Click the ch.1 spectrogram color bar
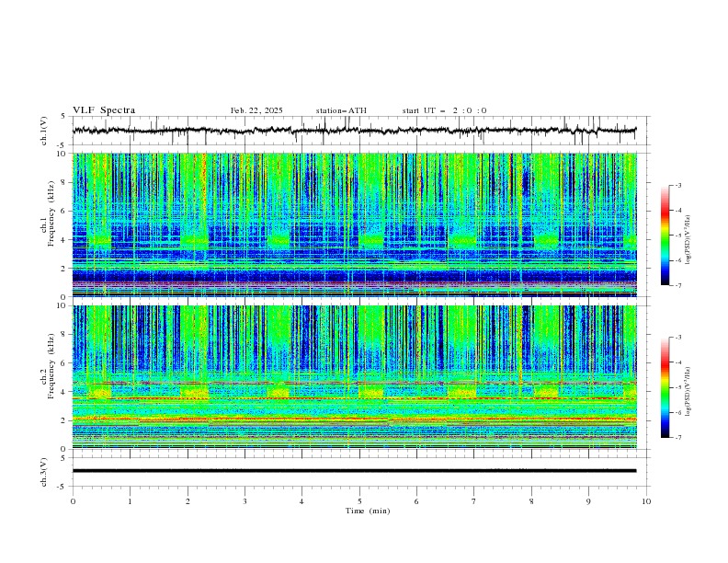Image resolution: width=728 pixels, height=563 pixels. [665, 236]
